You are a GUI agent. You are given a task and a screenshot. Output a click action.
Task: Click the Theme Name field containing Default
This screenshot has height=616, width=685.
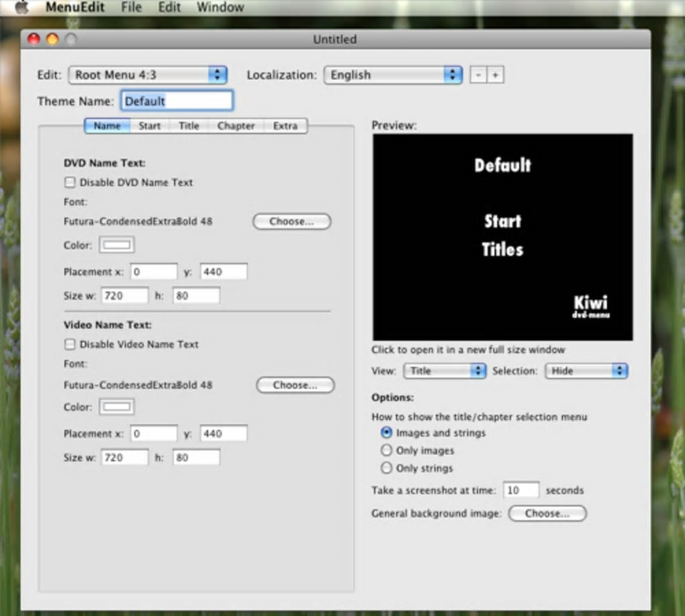[177, 101]
